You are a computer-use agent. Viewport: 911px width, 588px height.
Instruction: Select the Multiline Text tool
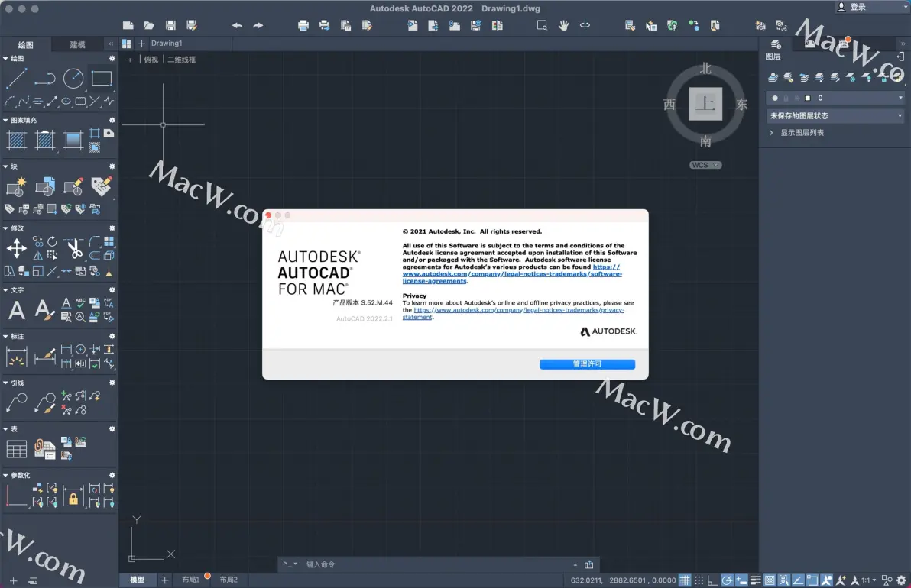click(16, 310)
